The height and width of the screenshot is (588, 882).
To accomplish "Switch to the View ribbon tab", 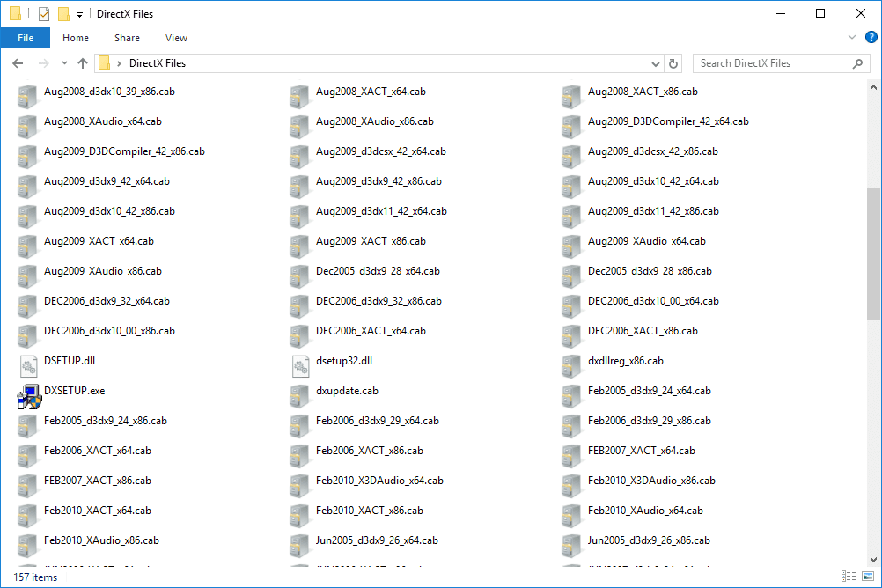I will pyautogui.click(x=176, y=38).
